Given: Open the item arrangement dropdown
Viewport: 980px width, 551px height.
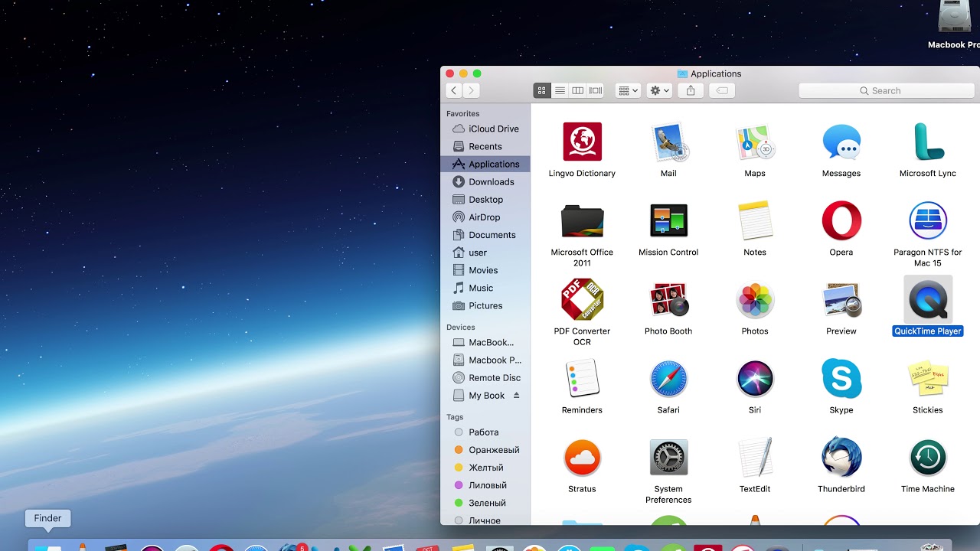Looking at the screenshot, I should [628, 90].
